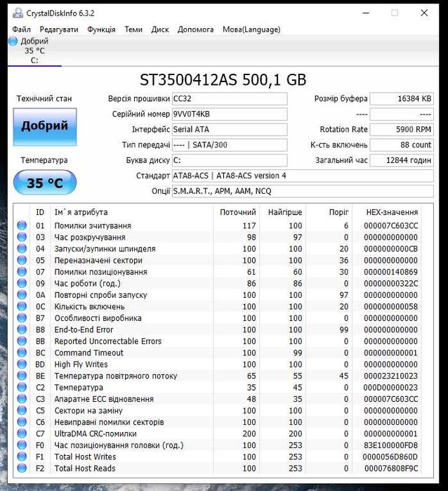Click hex value 000D00000023
Screen dimensions: 448x491
click(x=390, y=387)
